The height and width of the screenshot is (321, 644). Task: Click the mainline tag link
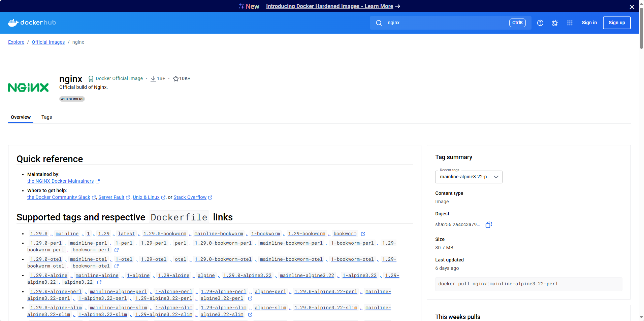67,234
